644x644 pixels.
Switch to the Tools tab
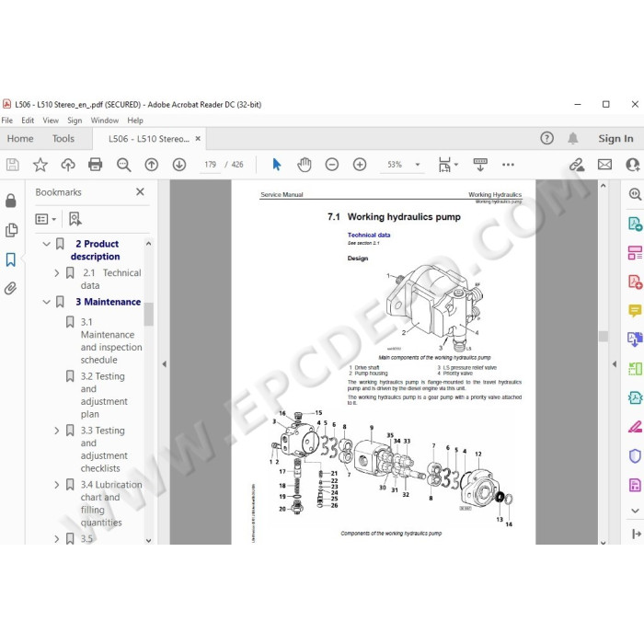(x=63, y=138)
